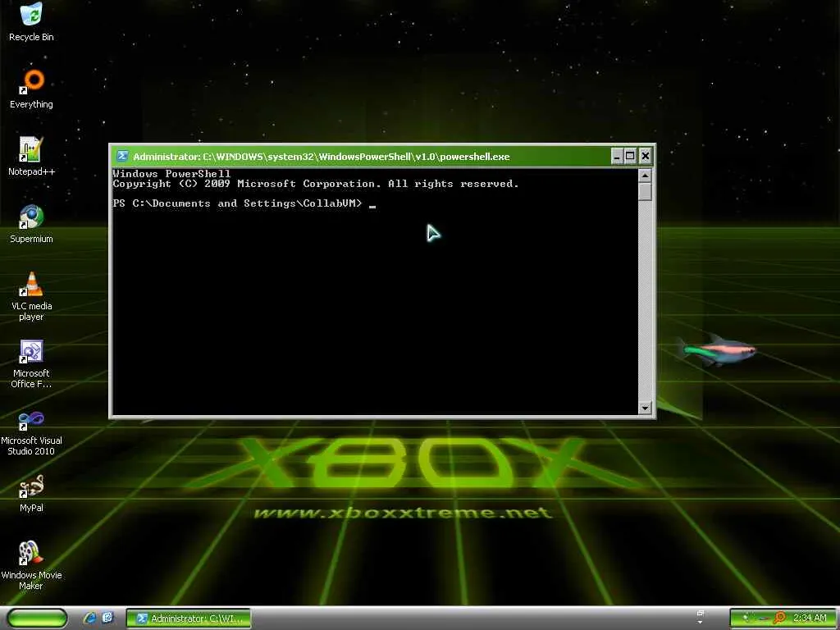
Task: Open the Recycle Bin desktop icon
Action: pyautogui.click(x=31, y=22)
